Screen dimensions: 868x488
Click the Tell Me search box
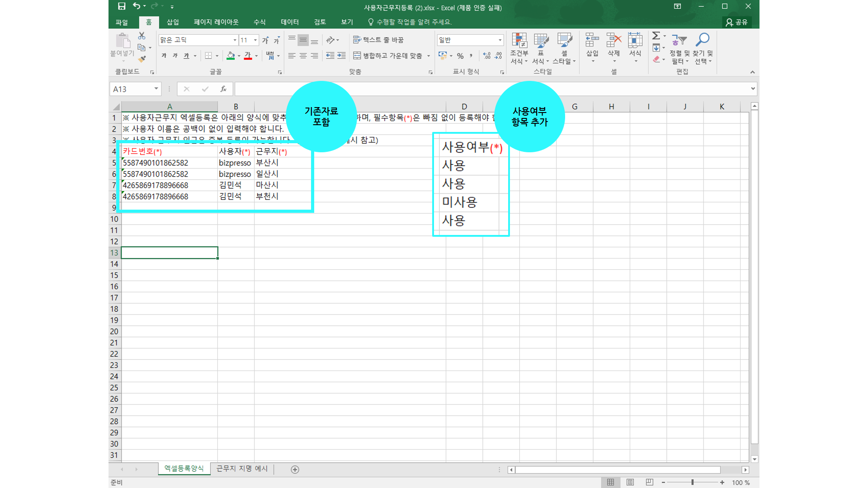410,22
